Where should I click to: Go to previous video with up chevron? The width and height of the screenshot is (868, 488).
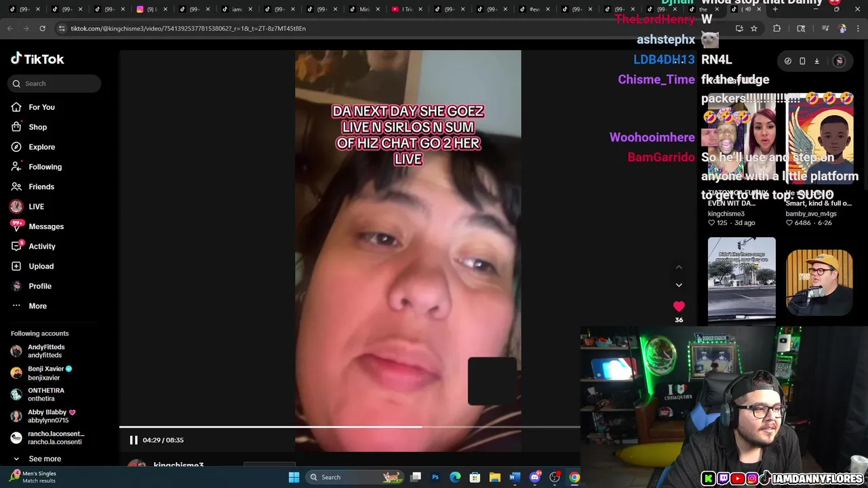[679, 267]
